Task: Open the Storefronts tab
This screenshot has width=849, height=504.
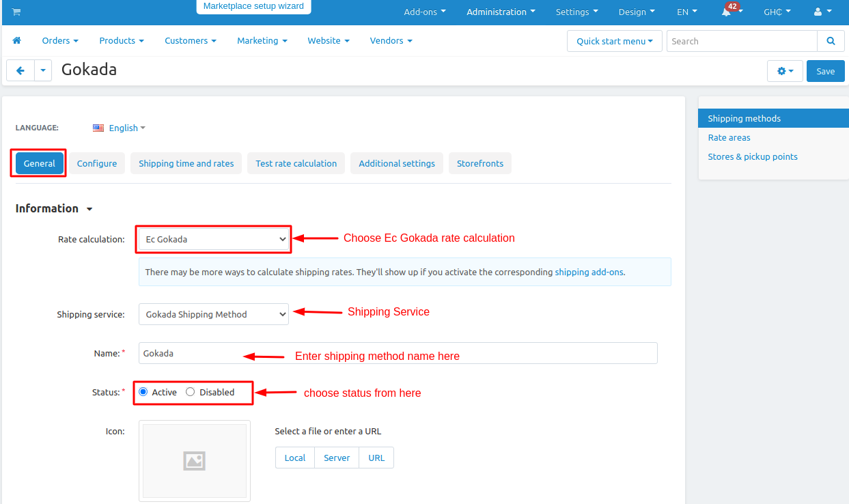Action: (x=480, y=163)
